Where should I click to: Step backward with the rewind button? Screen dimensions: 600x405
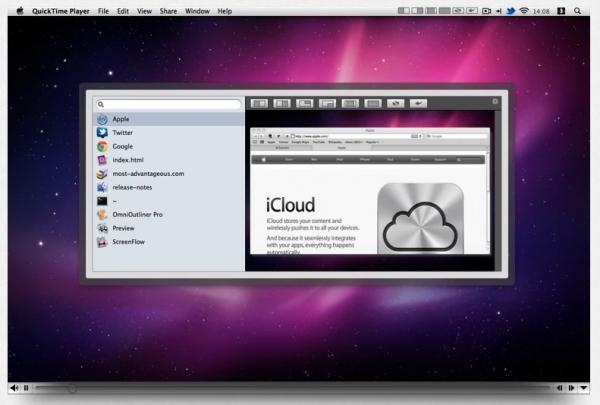(559, 388)
